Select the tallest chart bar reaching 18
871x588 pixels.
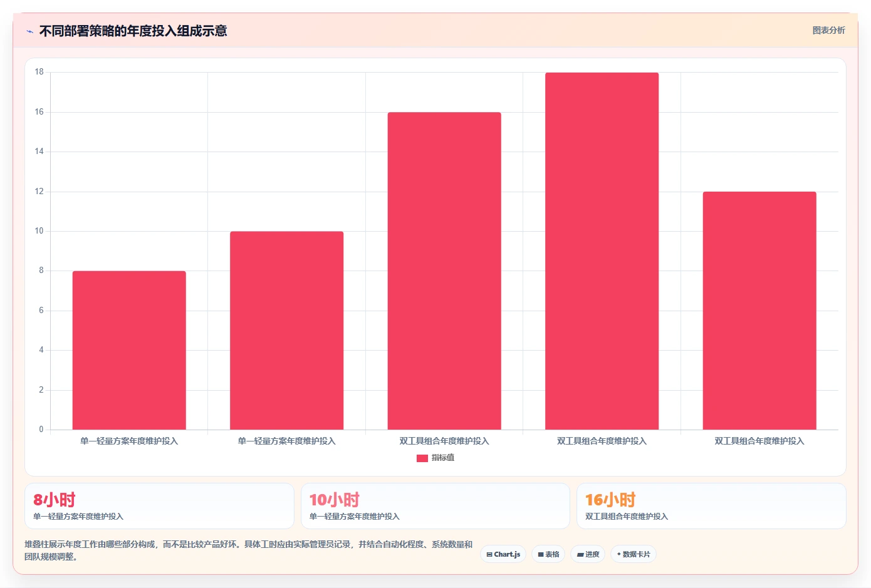(602, 251)
